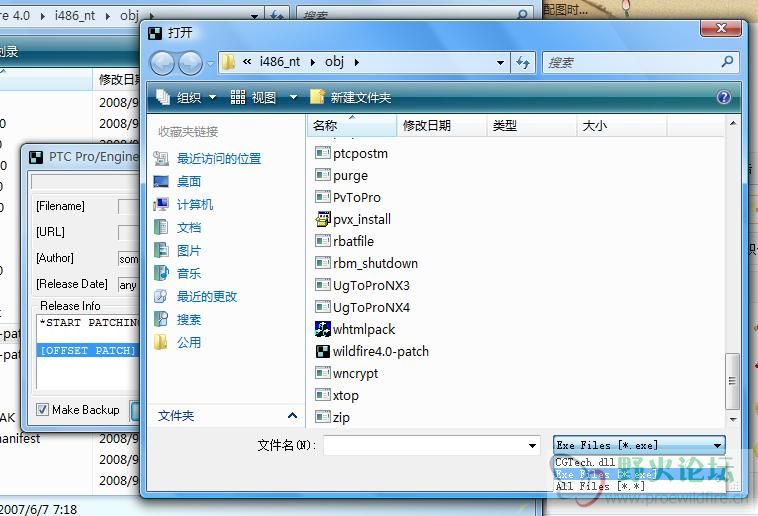Click the obj breadcrumb in dialog address bar

point(335,62)
